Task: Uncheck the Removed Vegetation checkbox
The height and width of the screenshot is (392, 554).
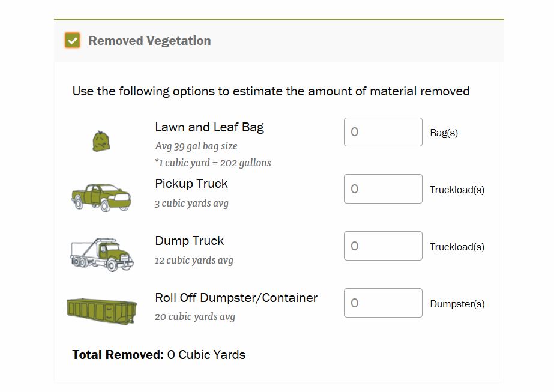Action: (x=73, y=41)
